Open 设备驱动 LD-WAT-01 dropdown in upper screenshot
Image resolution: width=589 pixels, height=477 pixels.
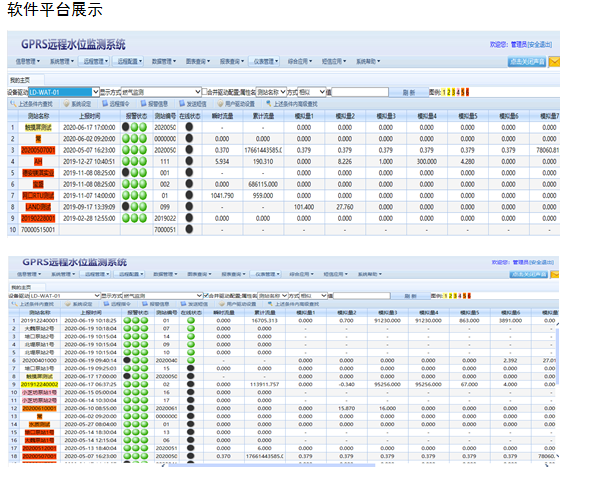pos(64,92)
